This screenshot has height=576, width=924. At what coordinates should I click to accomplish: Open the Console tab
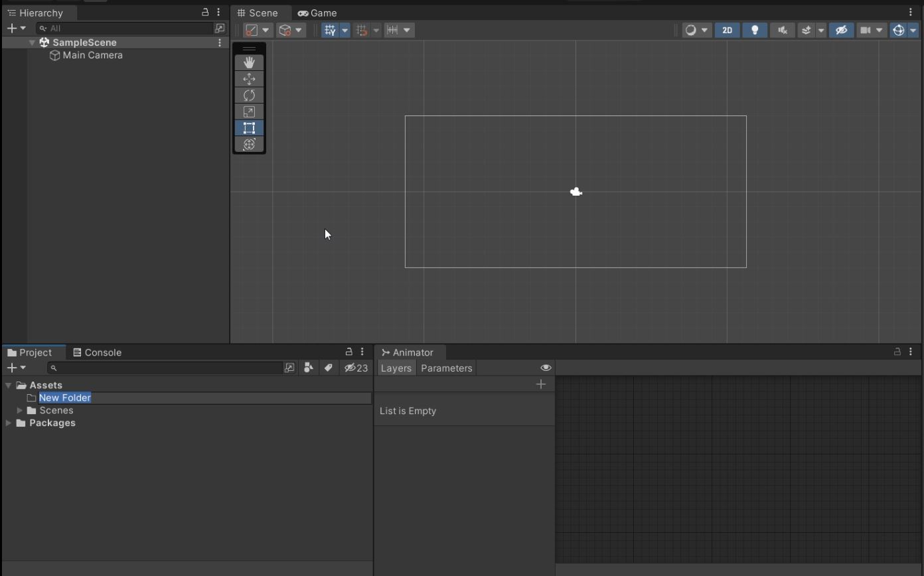(x=97, y=352)
